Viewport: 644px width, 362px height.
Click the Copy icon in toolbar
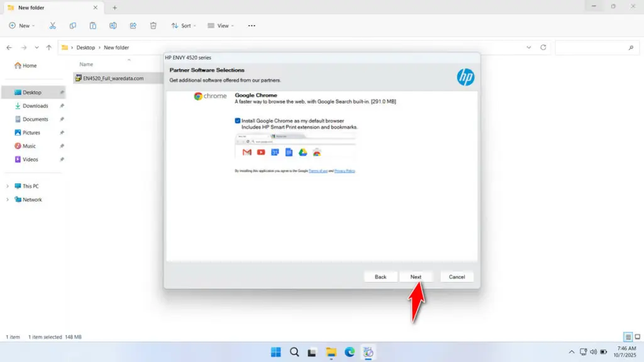pyautogui.click(x=73, y=26)
